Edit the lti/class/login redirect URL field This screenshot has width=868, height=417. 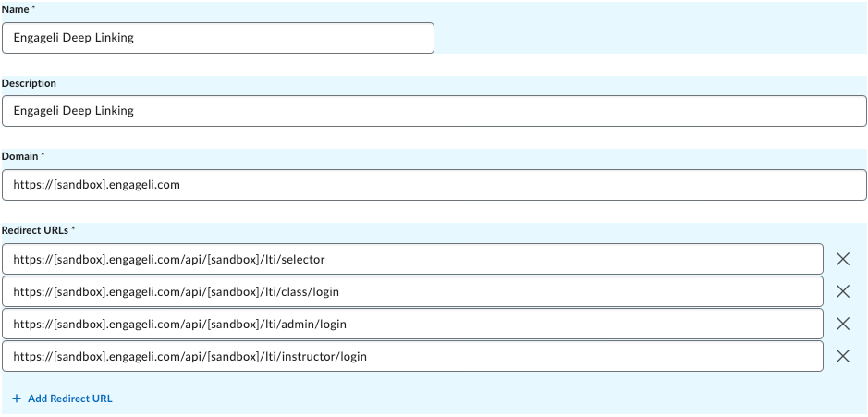(x=412, y=291)
